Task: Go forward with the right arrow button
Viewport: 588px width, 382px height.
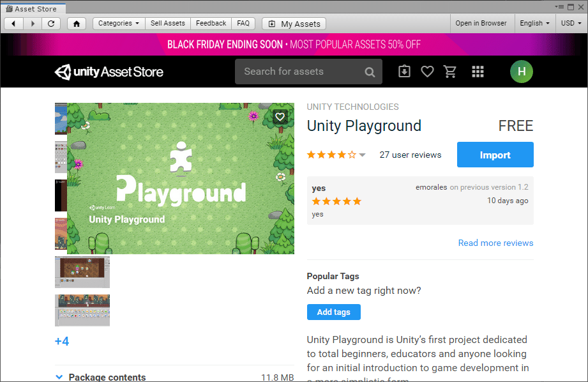Action: 33,24
